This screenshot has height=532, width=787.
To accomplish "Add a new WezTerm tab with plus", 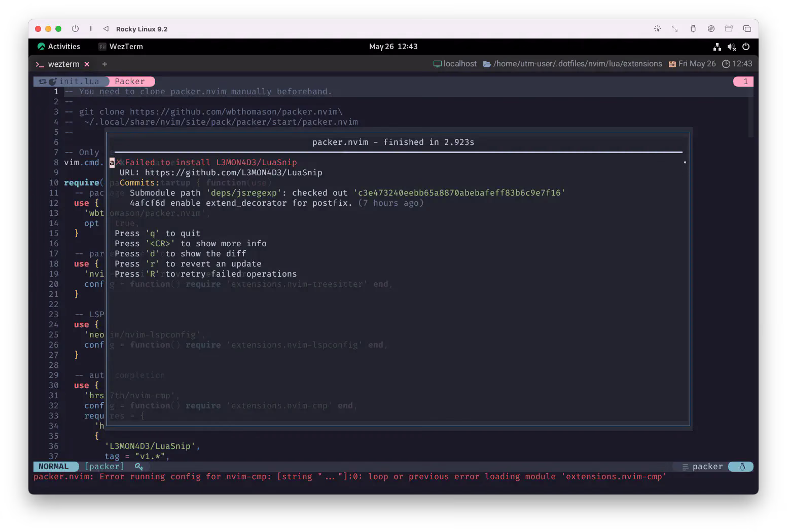I will click(104, 64).
